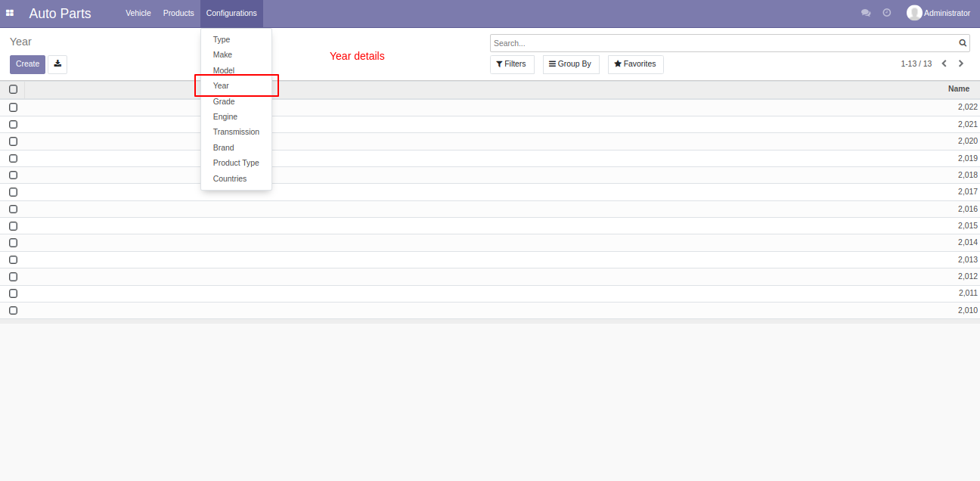Select Model from Configurations menu
Screen dimensions: 980x481
click(x=236, y=70)
